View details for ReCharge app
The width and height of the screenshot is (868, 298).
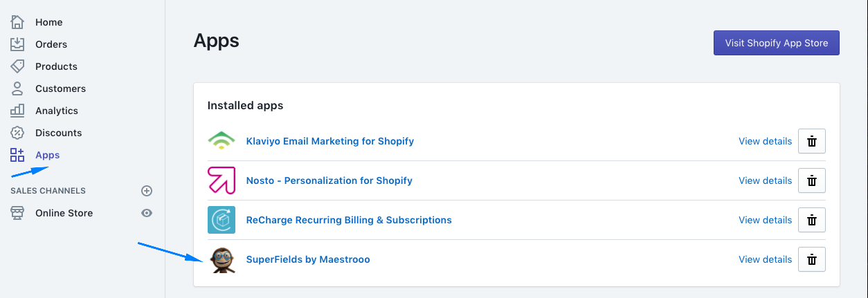pos(766,220)
